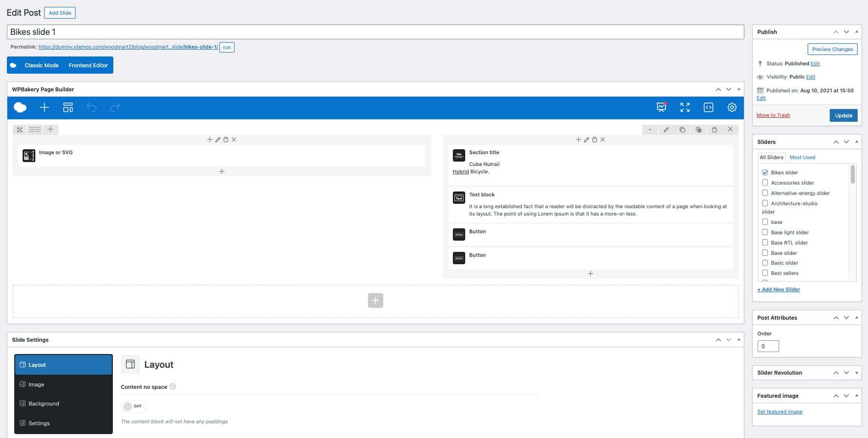
Task: Click the row drag-move handle icon
Action: (x=20, y=130)
